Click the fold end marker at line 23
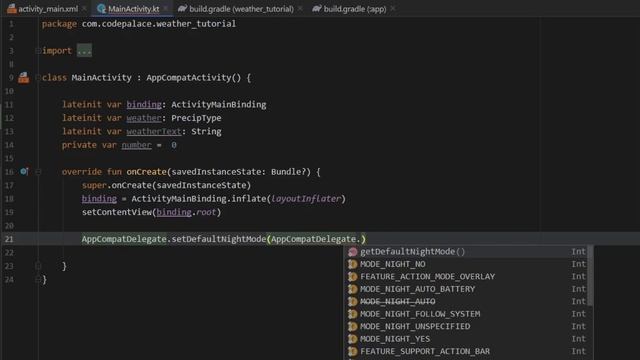 (38, 266)
